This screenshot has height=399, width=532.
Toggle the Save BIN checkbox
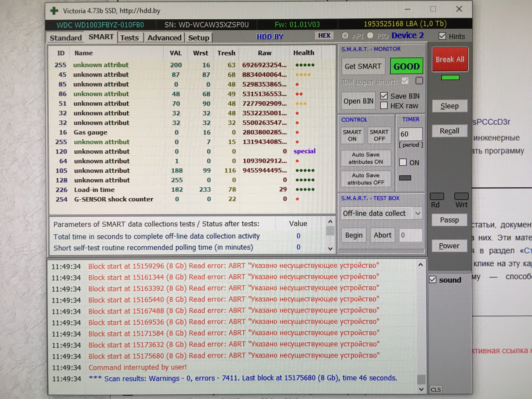coord(384,96)
